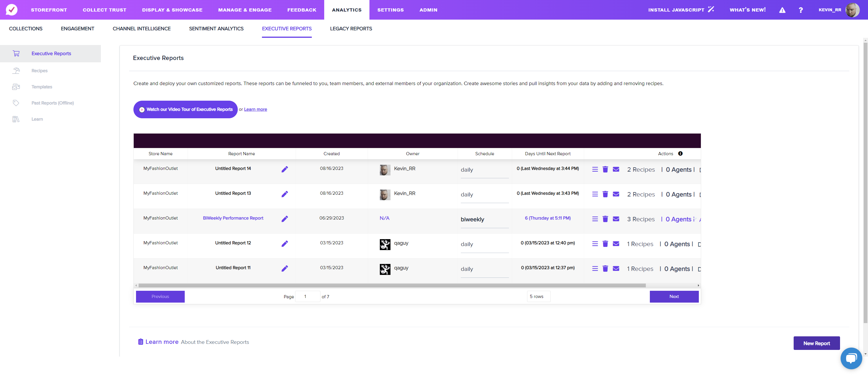Click the Actions info icon
The image size is (868, 375).
tap(680, 153)
